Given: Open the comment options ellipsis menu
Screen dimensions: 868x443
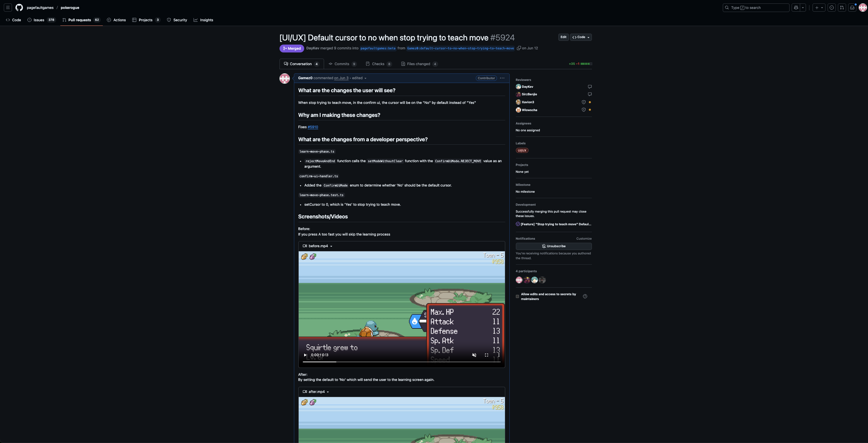Looking at the screenshot, I should pyautogui.click(x=502, y=78).
